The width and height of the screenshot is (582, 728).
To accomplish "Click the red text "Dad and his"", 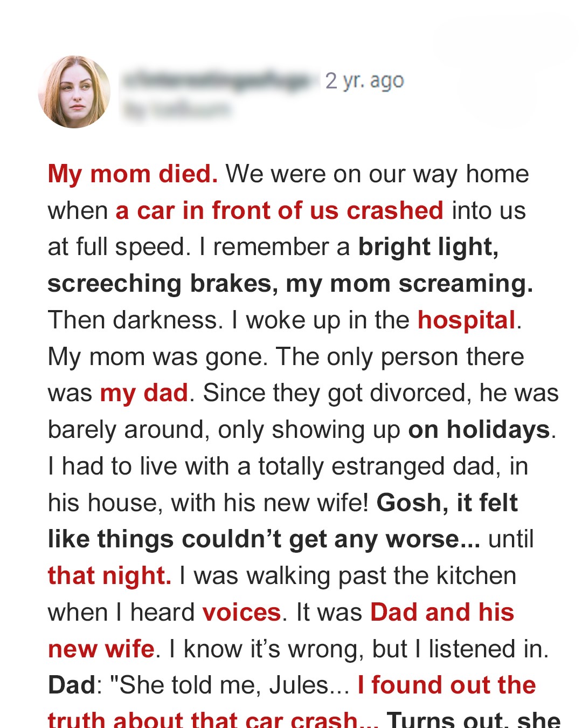I will 442,613.
